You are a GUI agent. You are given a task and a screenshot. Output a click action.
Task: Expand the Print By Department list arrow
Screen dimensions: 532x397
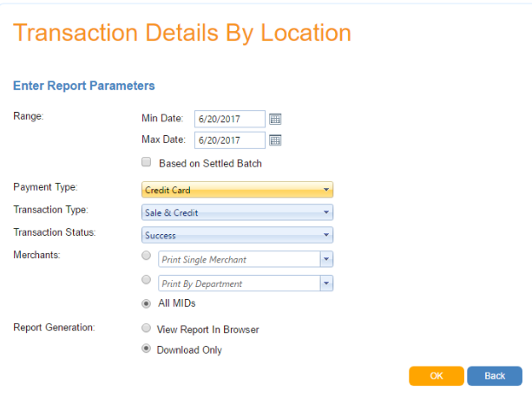pyautogui.click(x=326, y=283)
